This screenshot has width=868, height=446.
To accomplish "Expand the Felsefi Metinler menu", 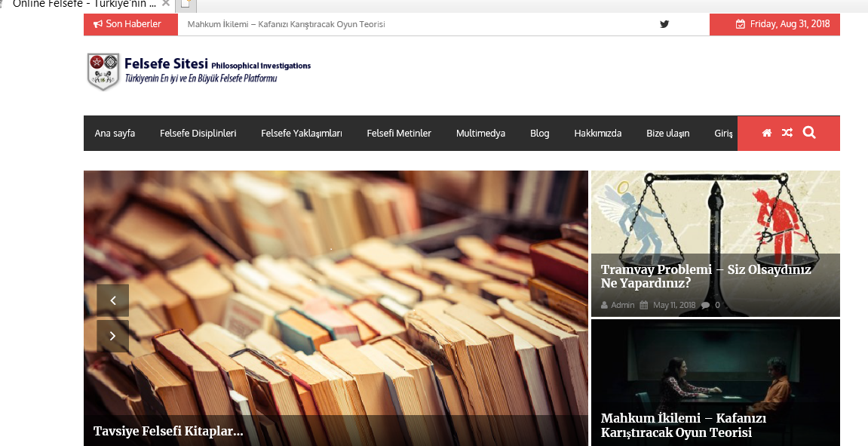I will [x=399, y=134].
